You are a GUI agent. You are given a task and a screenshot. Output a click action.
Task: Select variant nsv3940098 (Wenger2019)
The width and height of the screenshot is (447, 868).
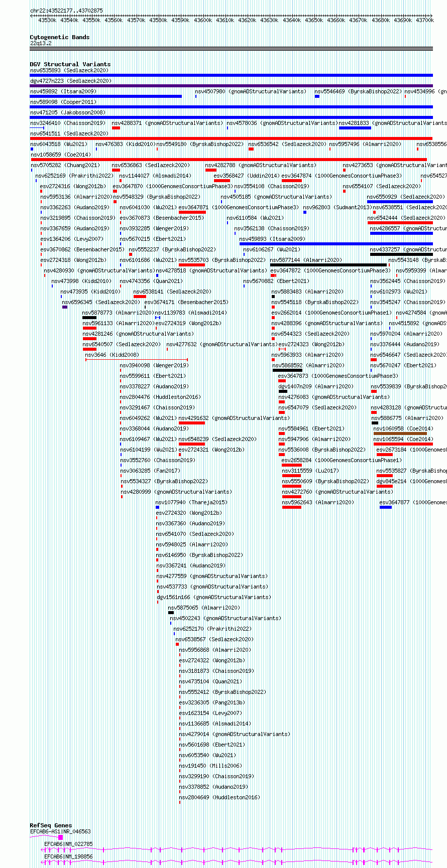(x=154, y=365)
